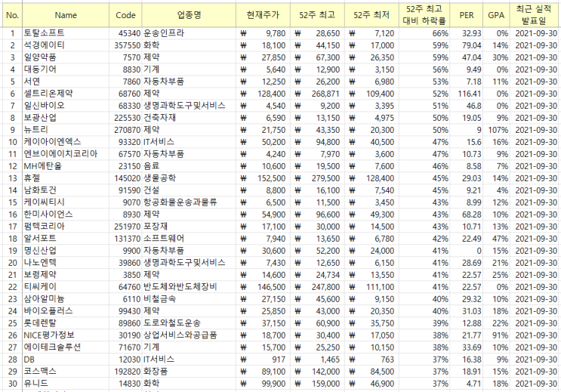Select the 항공화물운송과물류 industry cell
The image size is (561, 392).
(189, 202)
